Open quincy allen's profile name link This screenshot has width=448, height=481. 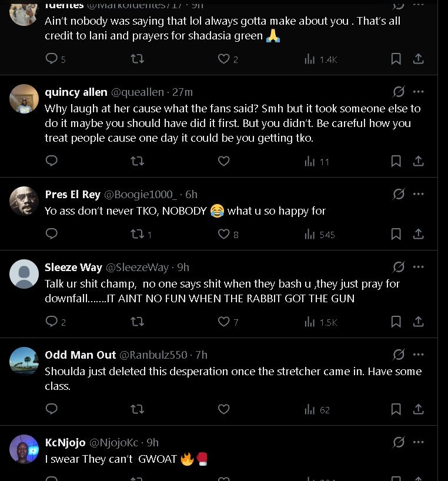(76, 92)
